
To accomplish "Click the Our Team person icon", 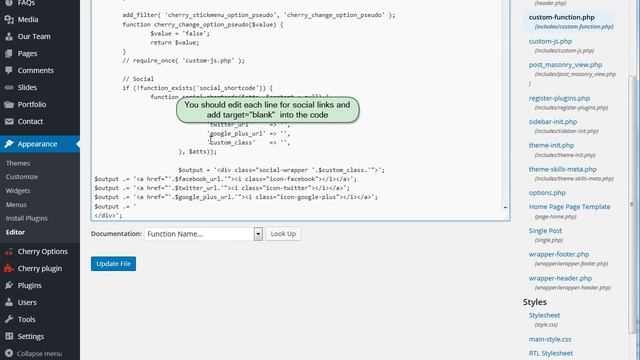I will [x=9, y=36].
